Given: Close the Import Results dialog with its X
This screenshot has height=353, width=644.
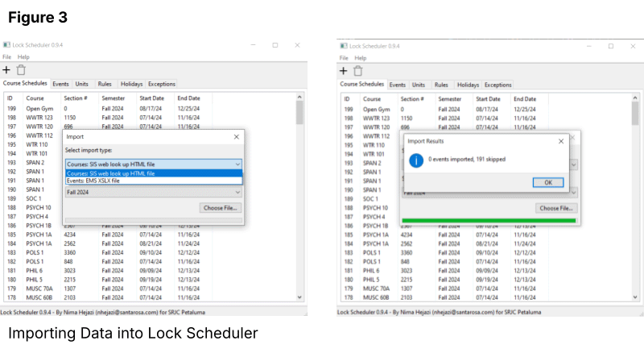Looking at the screenshot, I should [x=561, y=140].
